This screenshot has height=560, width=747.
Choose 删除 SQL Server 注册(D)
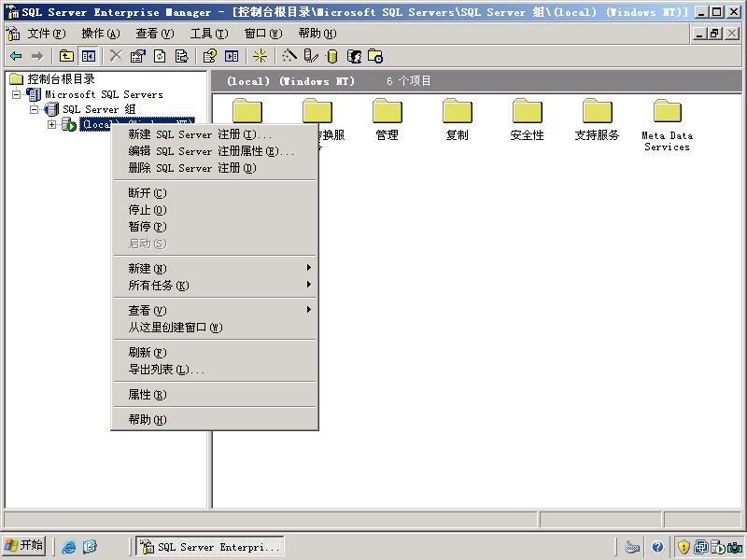215,168
